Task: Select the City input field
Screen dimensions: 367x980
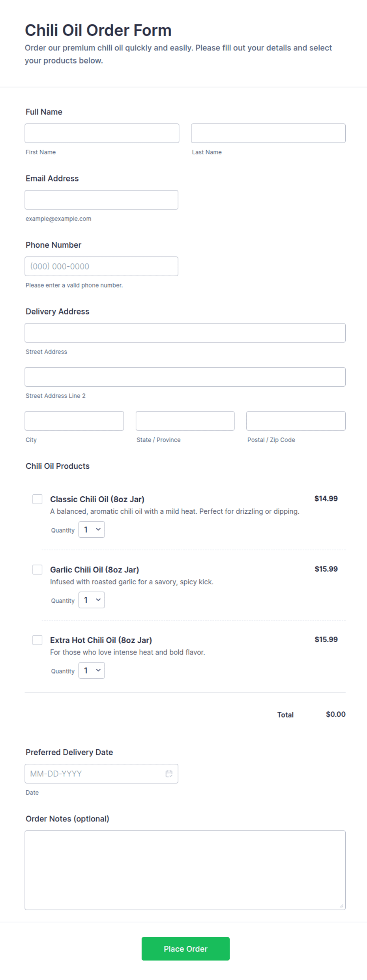Action: (74, 421)
